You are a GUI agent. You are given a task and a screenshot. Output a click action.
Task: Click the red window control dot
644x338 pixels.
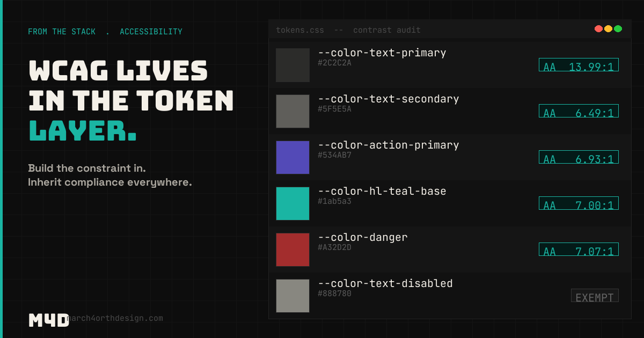click(598, 29)
